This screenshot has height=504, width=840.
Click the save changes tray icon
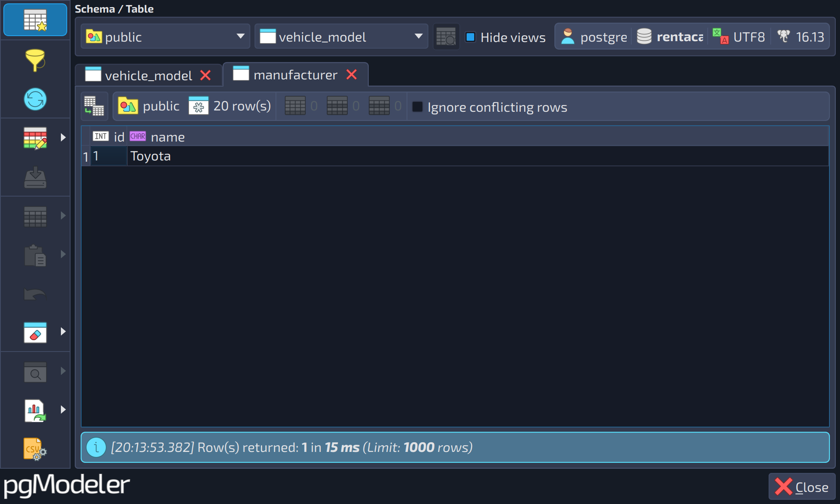point(35,177)
